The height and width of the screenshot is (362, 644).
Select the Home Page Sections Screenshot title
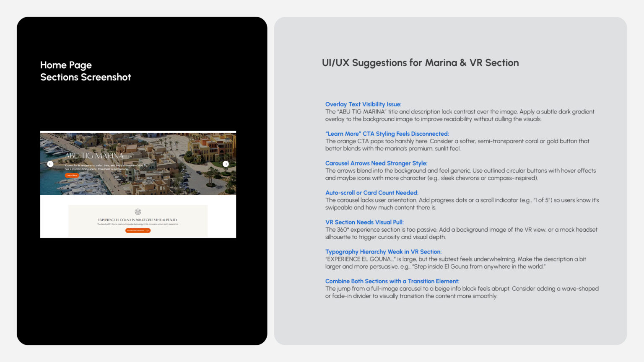86,71
